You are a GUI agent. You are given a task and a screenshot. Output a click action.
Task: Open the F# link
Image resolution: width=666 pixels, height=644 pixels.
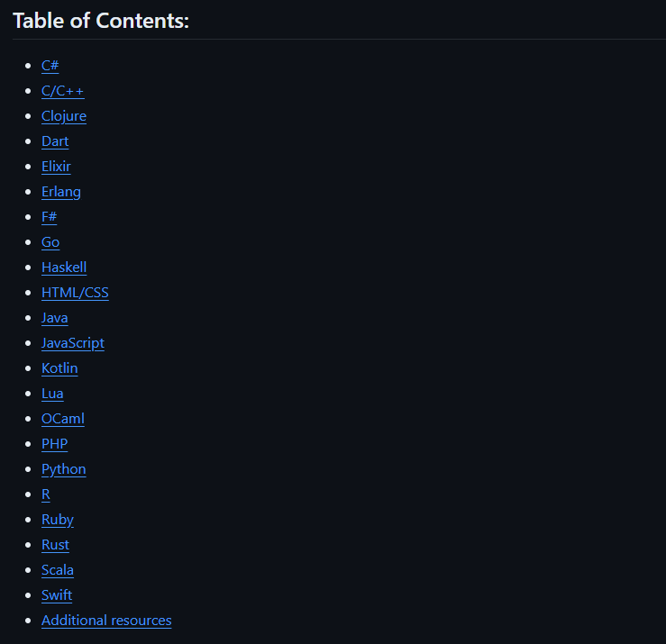[50, 217]
